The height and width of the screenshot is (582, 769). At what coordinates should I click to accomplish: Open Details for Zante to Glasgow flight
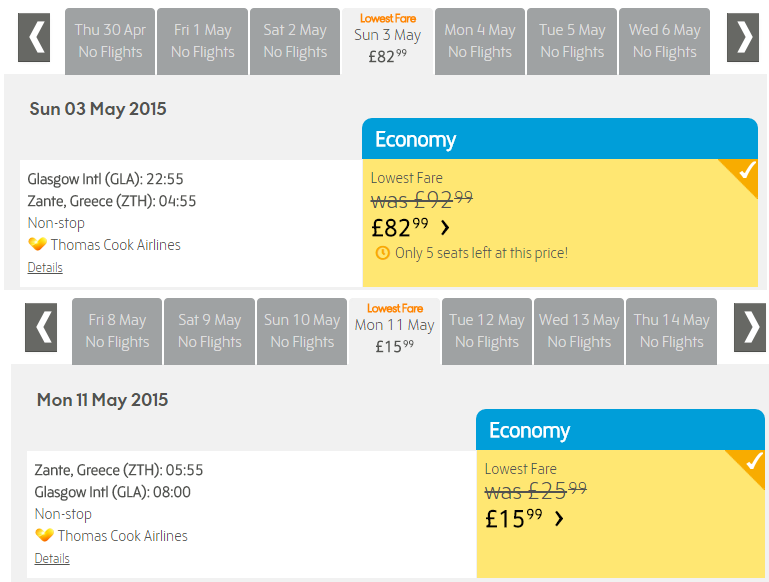pyautogui.click(x=52, y=558)
